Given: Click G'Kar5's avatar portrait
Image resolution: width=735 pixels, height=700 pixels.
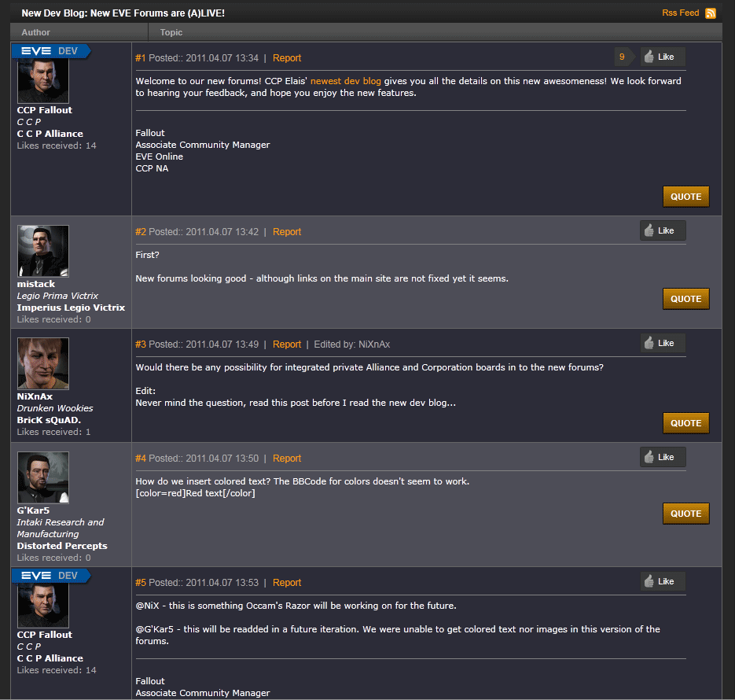Looking at the screenshot, I should pyautogui.click(x=43, y=477).
